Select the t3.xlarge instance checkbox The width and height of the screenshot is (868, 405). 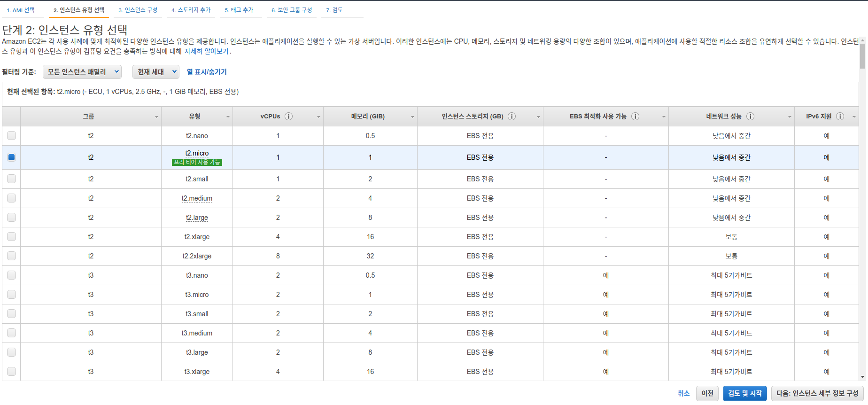coord(12,372)
